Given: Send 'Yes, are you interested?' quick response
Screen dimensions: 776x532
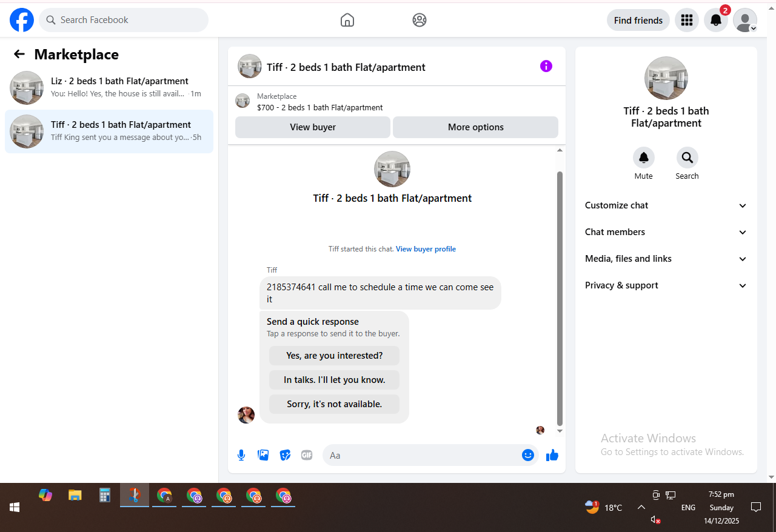Looking at the screenshot, I should [335, 356].
